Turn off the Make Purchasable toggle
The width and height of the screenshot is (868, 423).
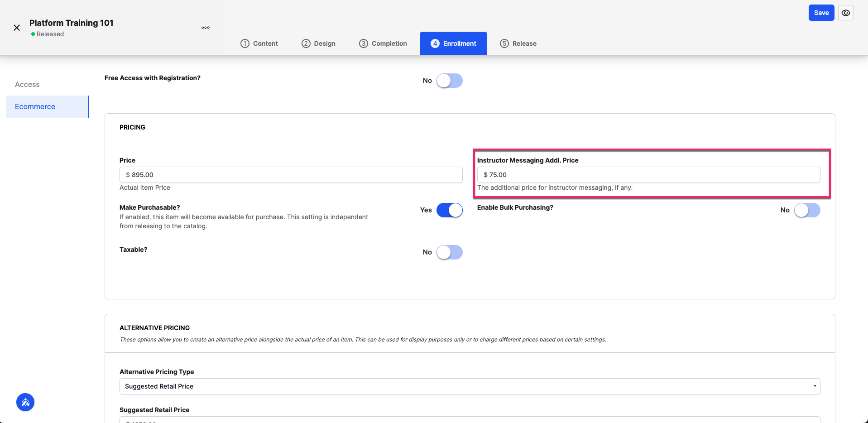[450, 210]
